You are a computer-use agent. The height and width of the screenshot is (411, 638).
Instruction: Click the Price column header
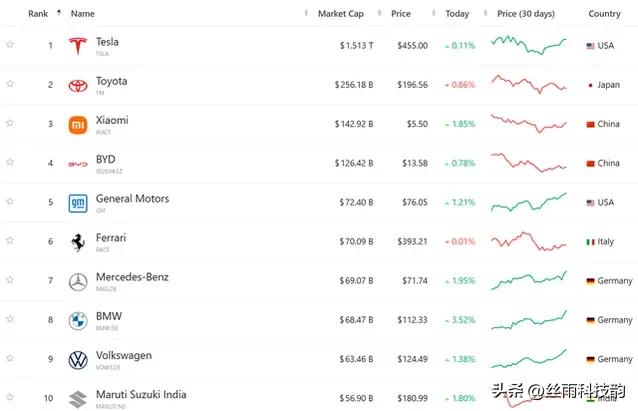tap(401, 14)
